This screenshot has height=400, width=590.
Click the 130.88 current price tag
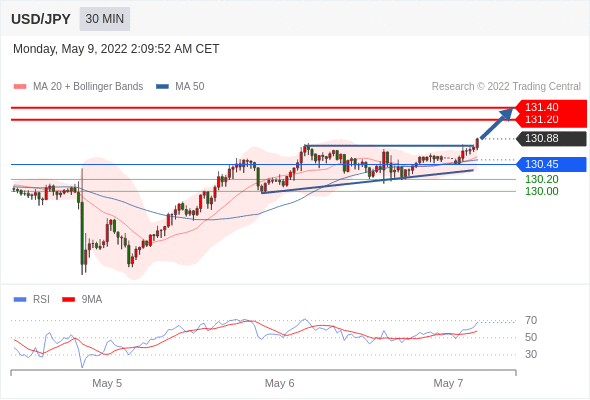point(552,138)
